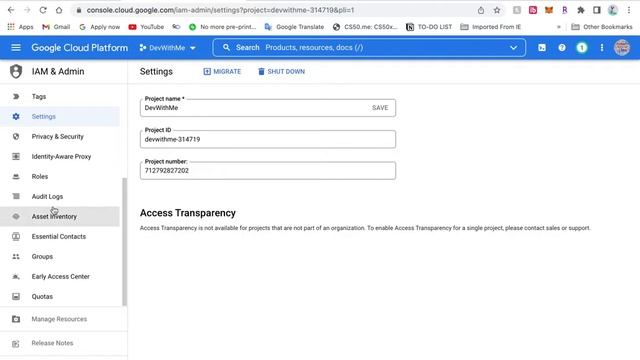640x360 pixels.
Task: Select Tags in the sidebar
Action: click(39, 97)
